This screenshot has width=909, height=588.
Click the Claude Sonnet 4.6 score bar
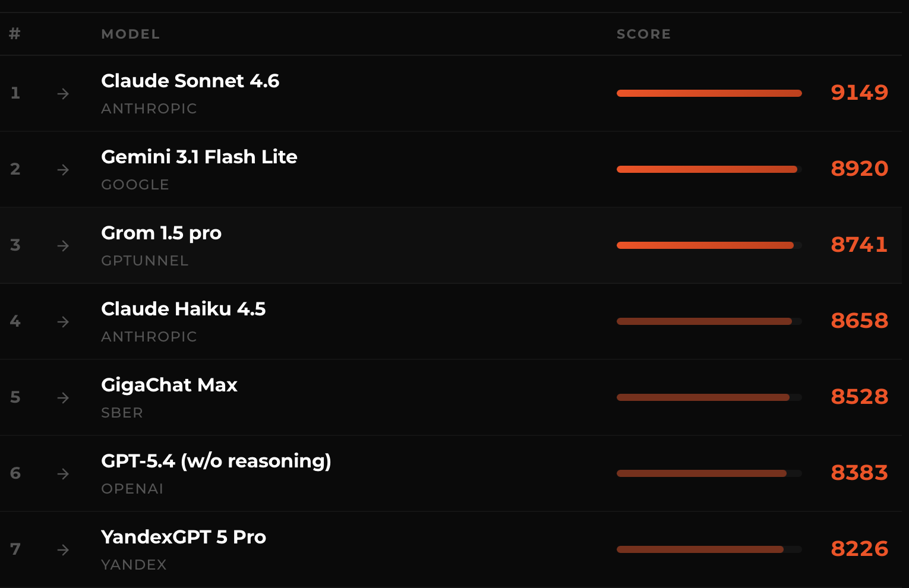tap(709, 93)
